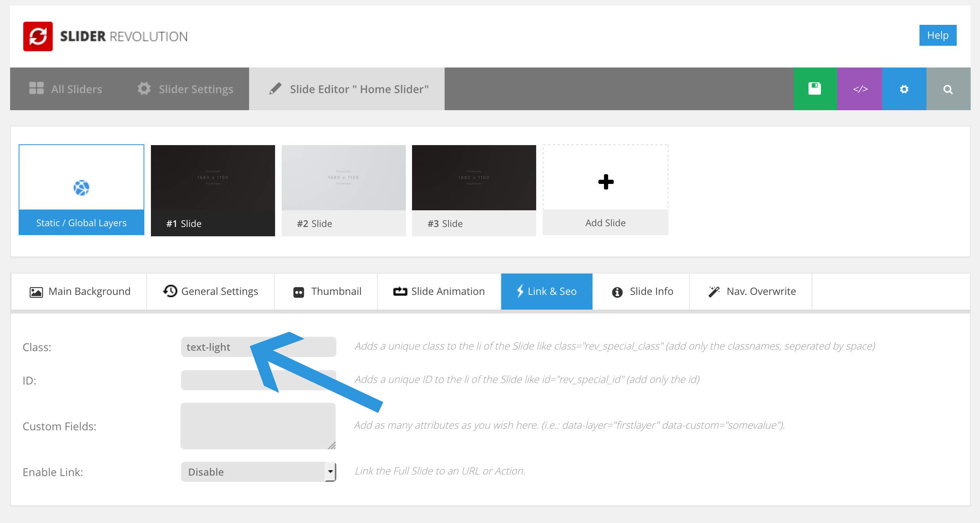Click the General Settings clock icon
The image size is (980, 523).
170,291
